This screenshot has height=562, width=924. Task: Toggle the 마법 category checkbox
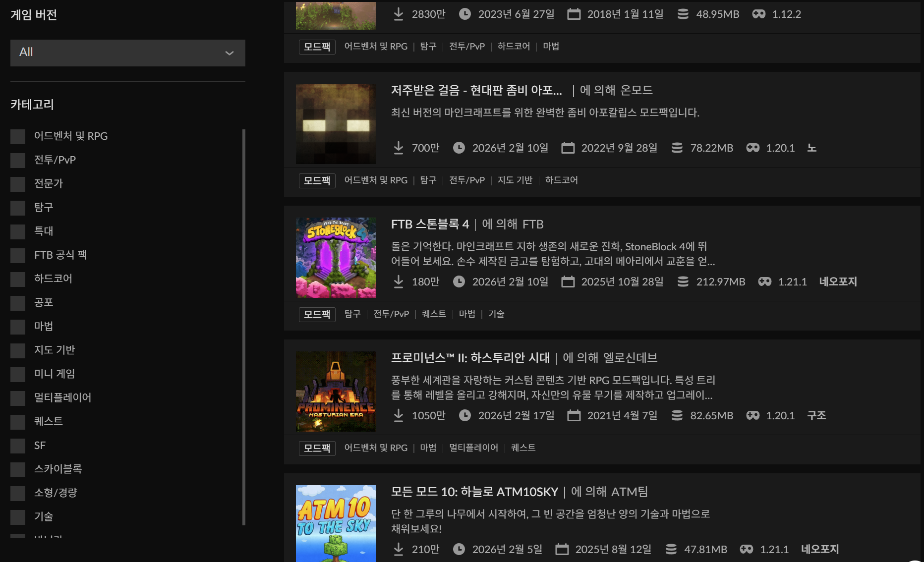[18, 327]
